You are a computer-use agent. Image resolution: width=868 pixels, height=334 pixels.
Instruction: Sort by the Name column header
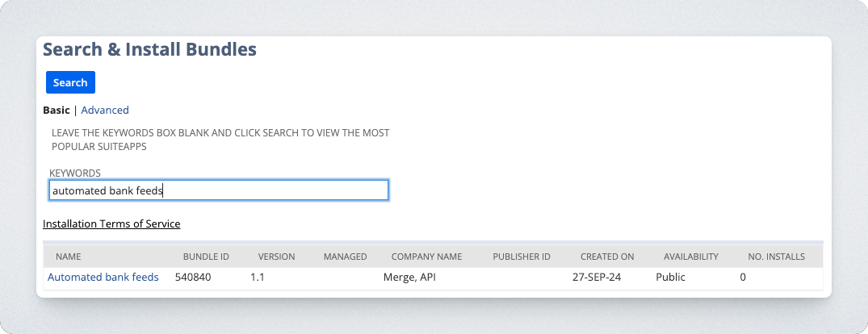pos(69,257)
